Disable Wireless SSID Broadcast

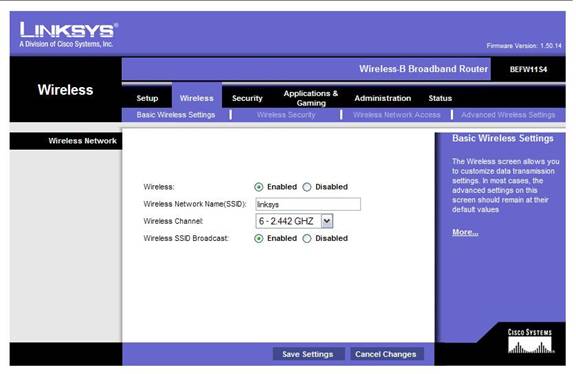coord(307,238)
